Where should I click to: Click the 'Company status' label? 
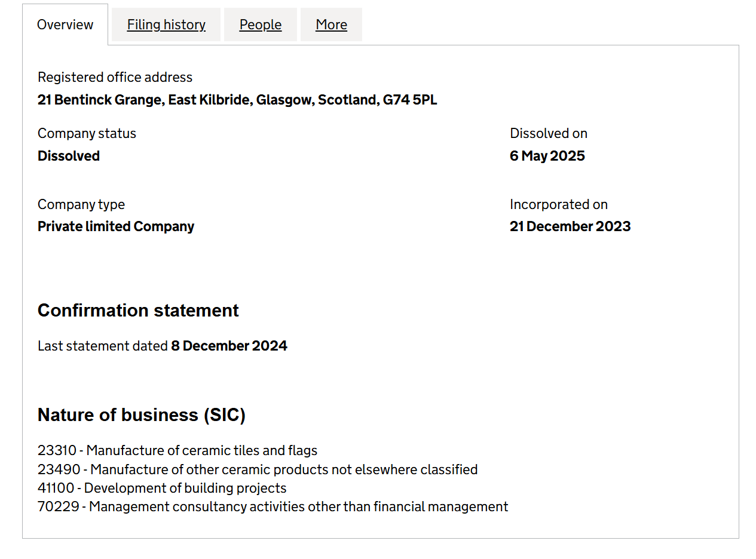coord(87,133)
